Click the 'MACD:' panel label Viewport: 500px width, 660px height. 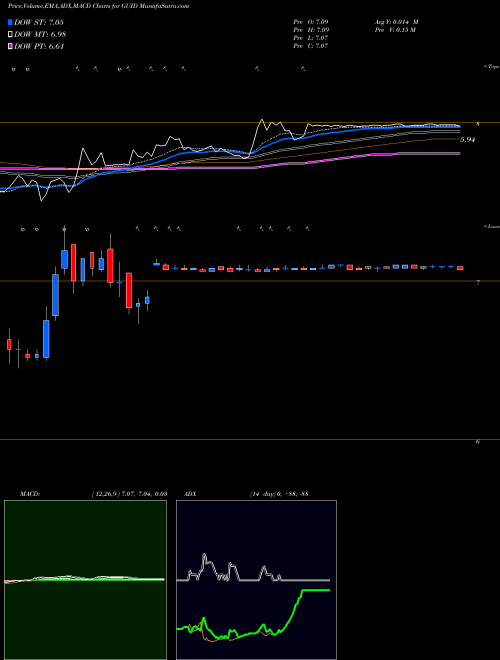[x=30, y=494]
